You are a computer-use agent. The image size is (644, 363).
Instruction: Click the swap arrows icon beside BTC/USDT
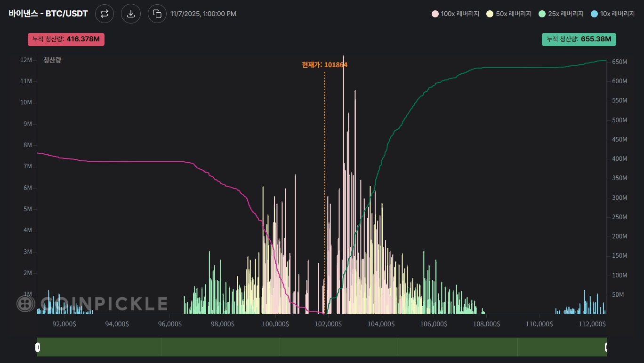(105, 14)
